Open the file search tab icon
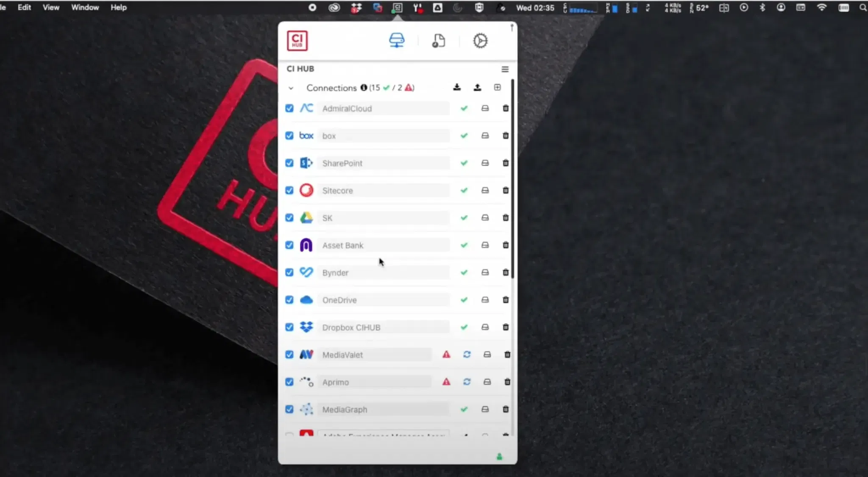 pos(439,41)
